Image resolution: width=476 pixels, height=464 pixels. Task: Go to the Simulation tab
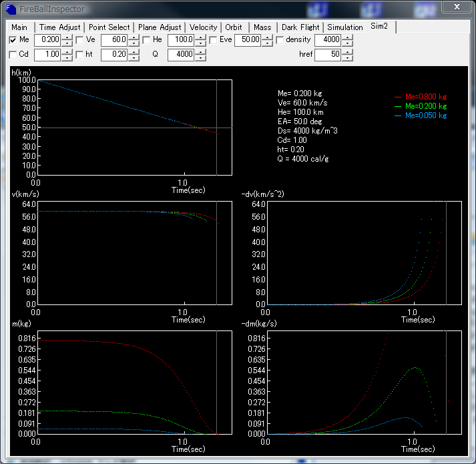pyautogui.click(x=345, y=27)
